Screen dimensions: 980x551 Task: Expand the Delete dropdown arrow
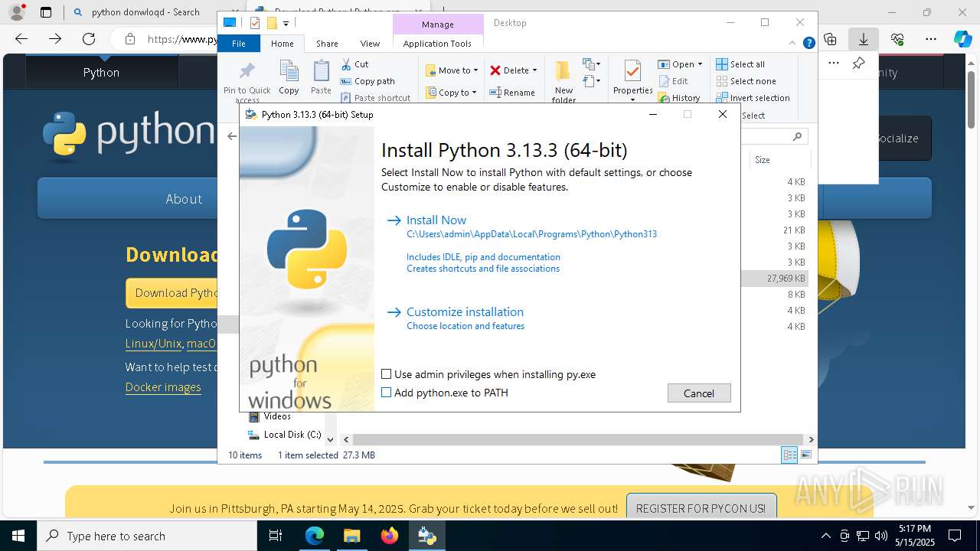(x=534, y=70)
